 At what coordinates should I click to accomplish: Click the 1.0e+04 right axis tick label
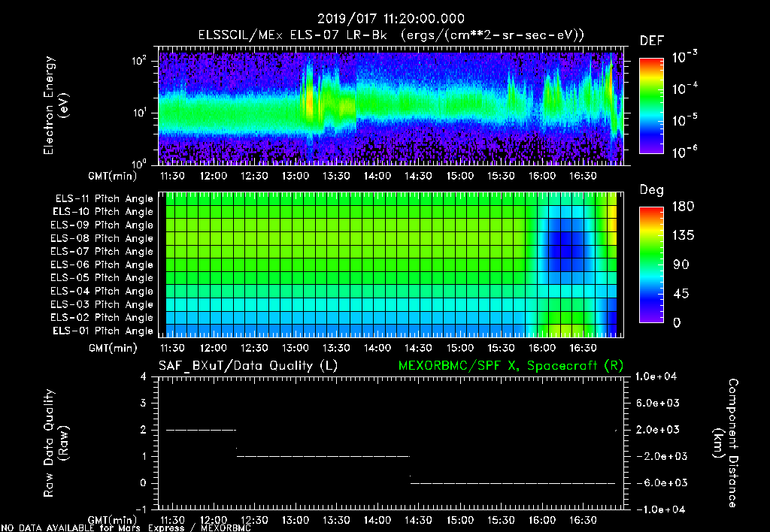click(x=656, y=376)
